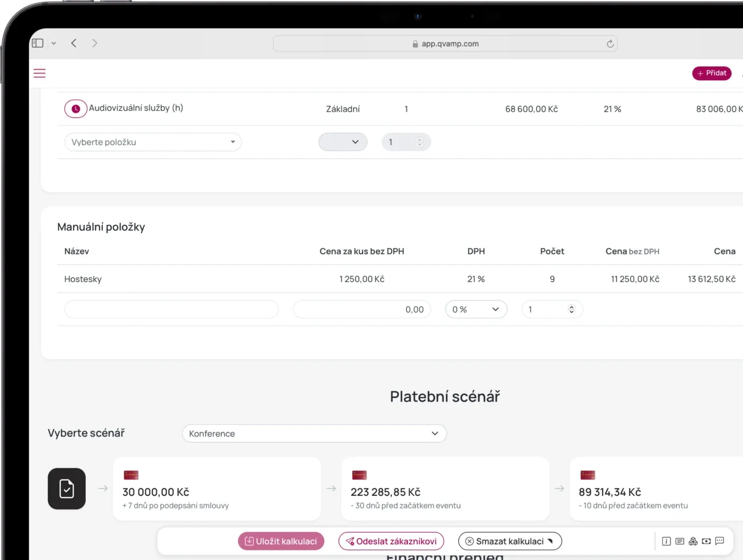Toggle the browser sidebar
Image resolution: width=743 pixels, height=560 pixels.
click(x=38, y=43)
